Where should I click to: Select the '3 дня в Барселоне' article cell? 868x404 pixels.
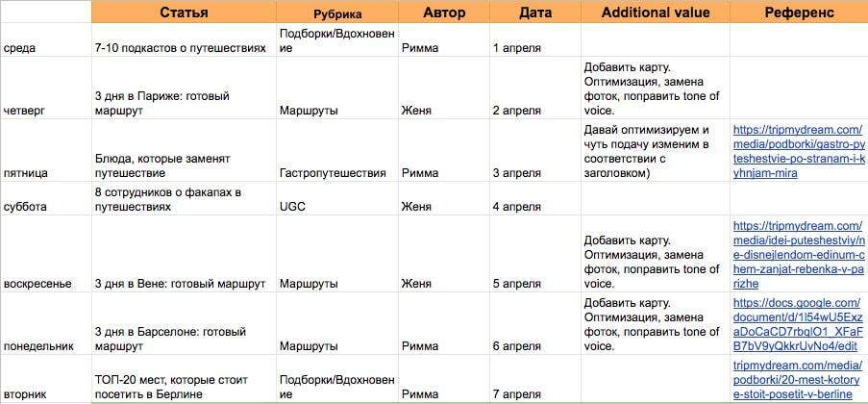pos(163,339)
